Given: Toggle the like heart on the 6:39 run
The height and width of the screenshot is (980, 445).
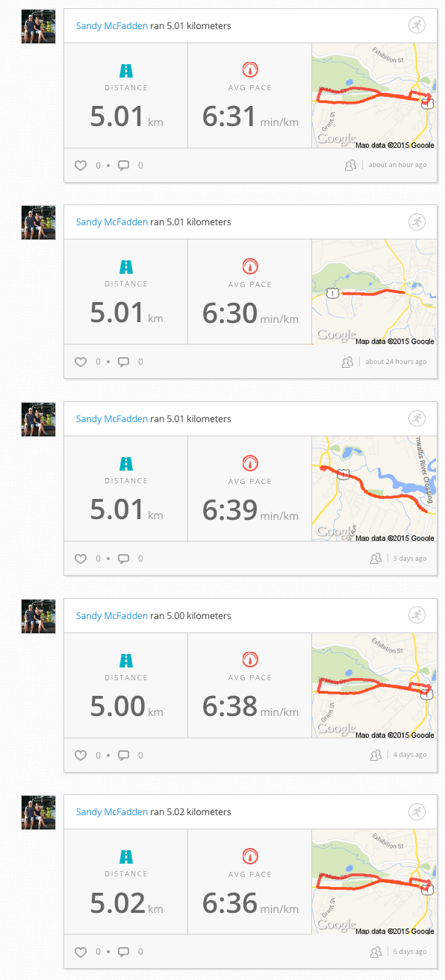Looking at the screenshot, I should click(81, 558).
